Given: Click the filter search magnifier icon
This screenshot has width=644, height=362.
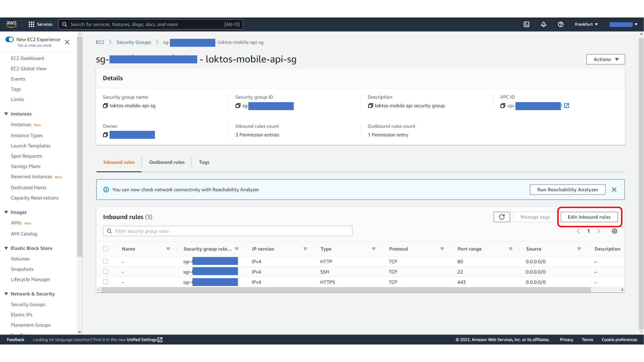Looking at the screenshot, I should (x=109, y=231).
